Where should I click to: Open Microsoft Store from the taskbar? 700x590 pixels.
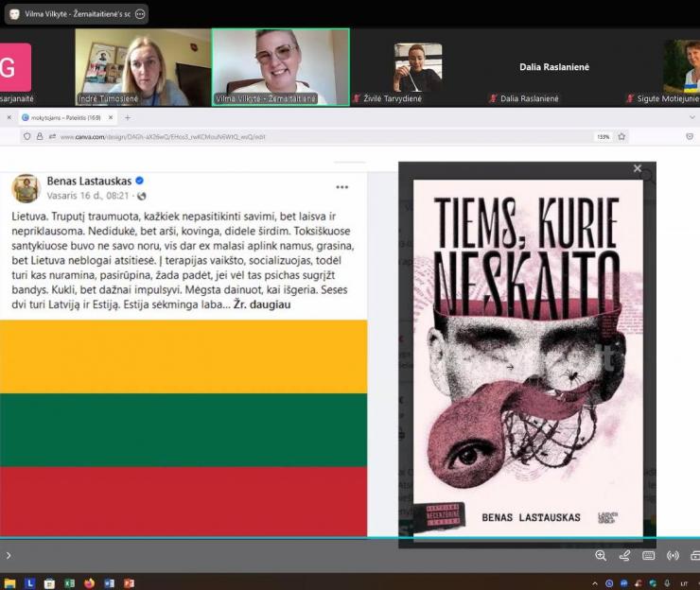pos(49,582)
